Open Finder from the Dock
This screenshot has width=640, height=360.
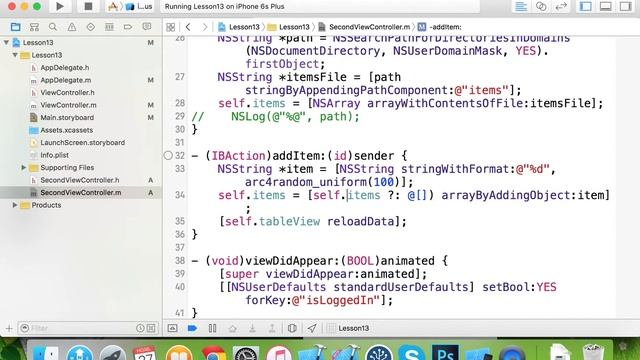[45, 353]
